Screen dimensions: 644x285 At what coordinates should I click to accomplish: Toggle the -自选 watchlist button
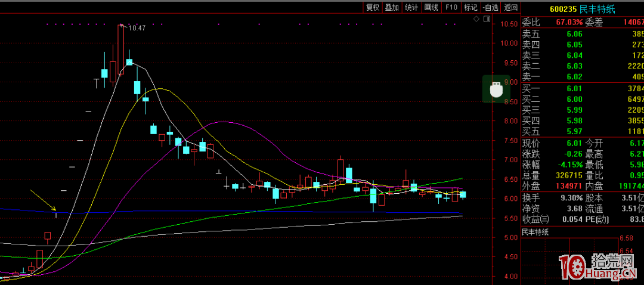coord(490,7)
